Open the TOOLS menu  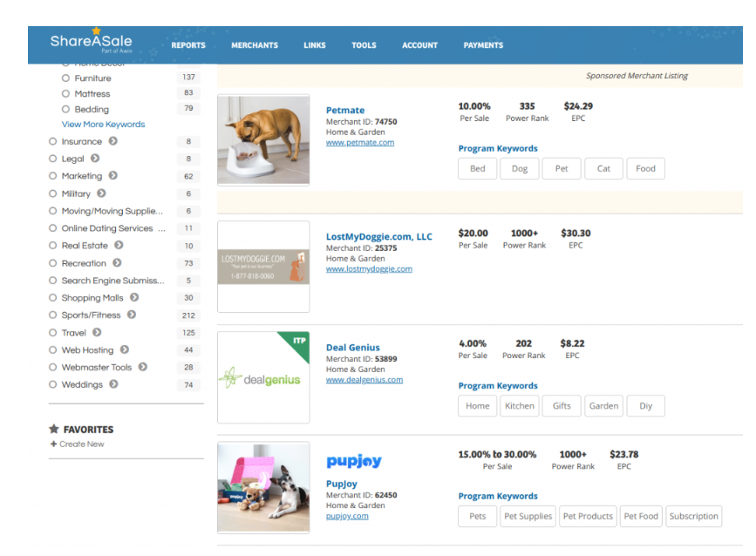[364, 45]
